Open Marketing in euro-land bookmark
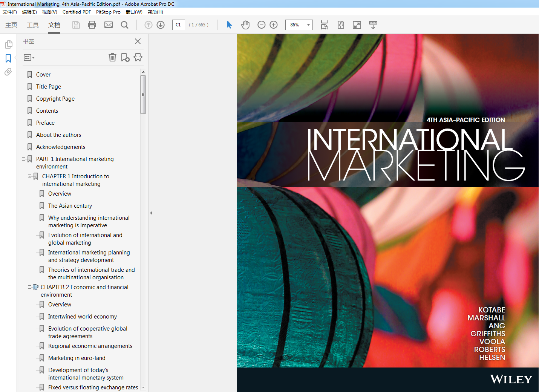Image resolution: width=539 pixels, height=392 pixels. click(x=77, y=358)
